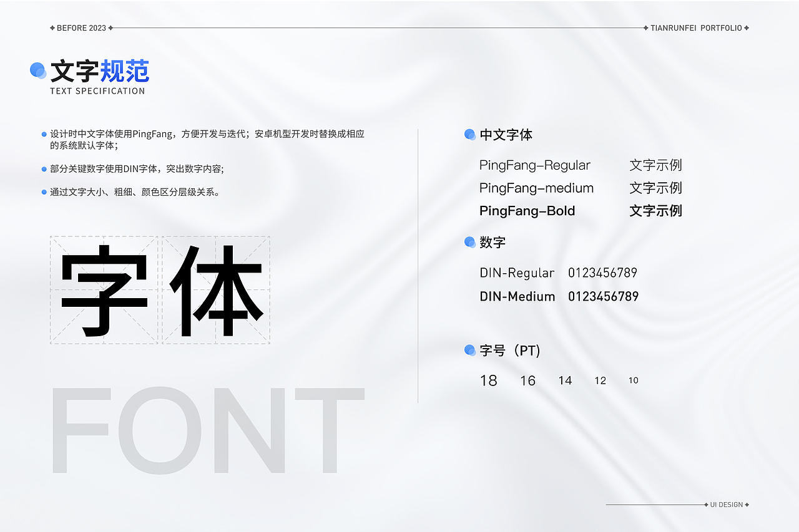The image size is (799, 532).
Task: Click the large gray FONT lettering
Action: [x=207, y=430]
